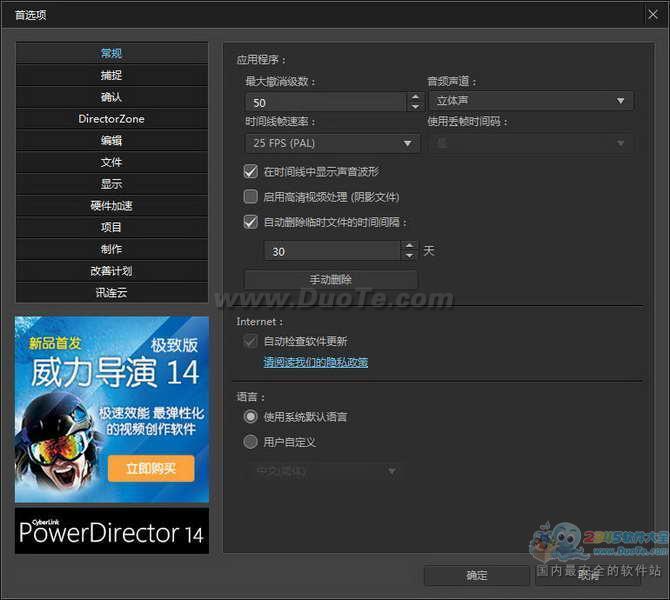Toggle 自动检查软件更新 checkbox
The height and width of the screenshot is (600, 670).
[251, 341]
